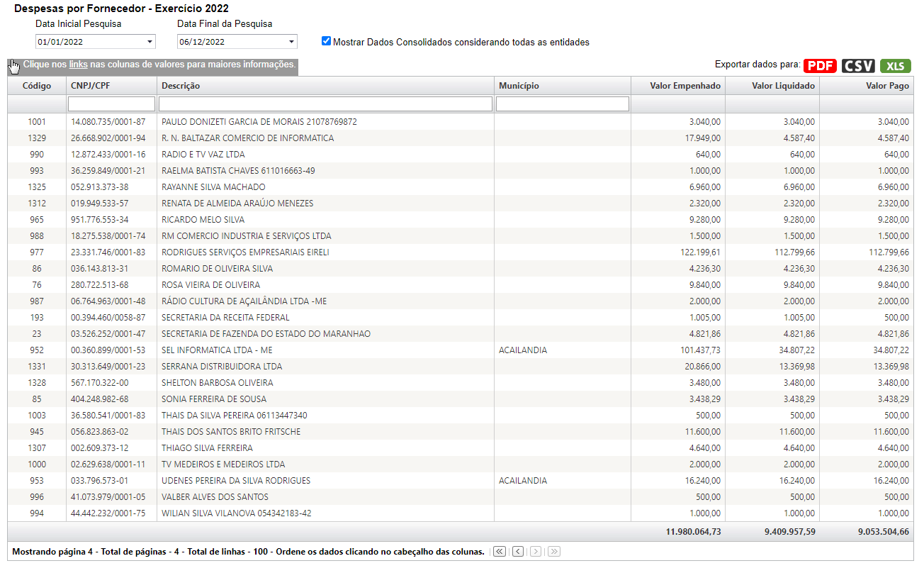This screenshot has width=924, height=573.
Task: Sort by Valor Empenhado column header
Action: pos(678,86)
